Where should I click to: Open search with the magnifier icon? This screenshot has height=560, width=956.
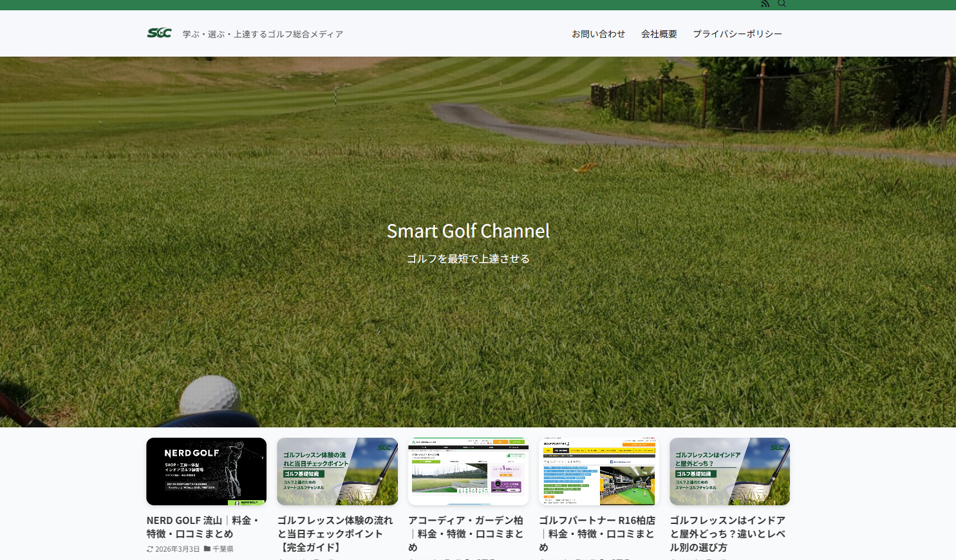[x=782, y=4]
